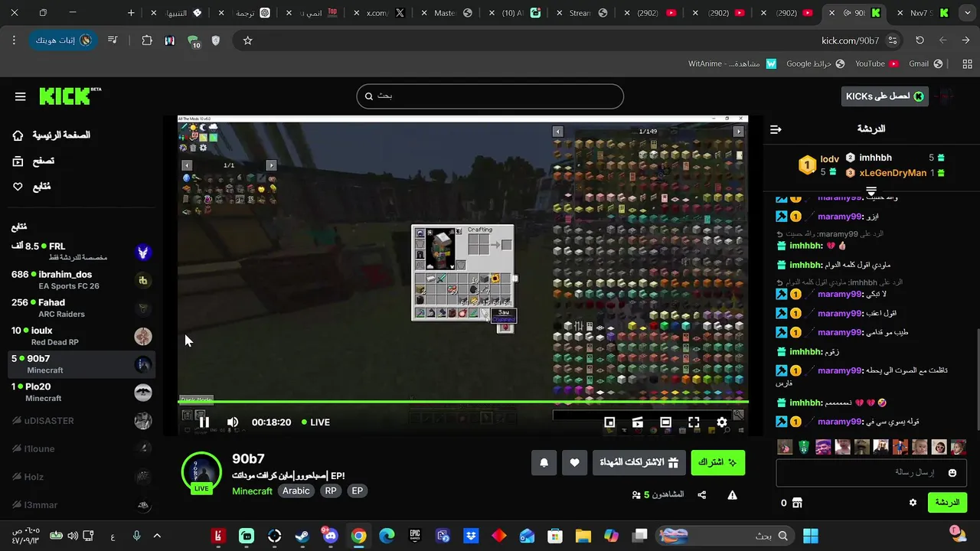The width and height of the screenshot is (980, 551).
Task: Open media control icon in browser toolbar
Action: coord(113,41)
